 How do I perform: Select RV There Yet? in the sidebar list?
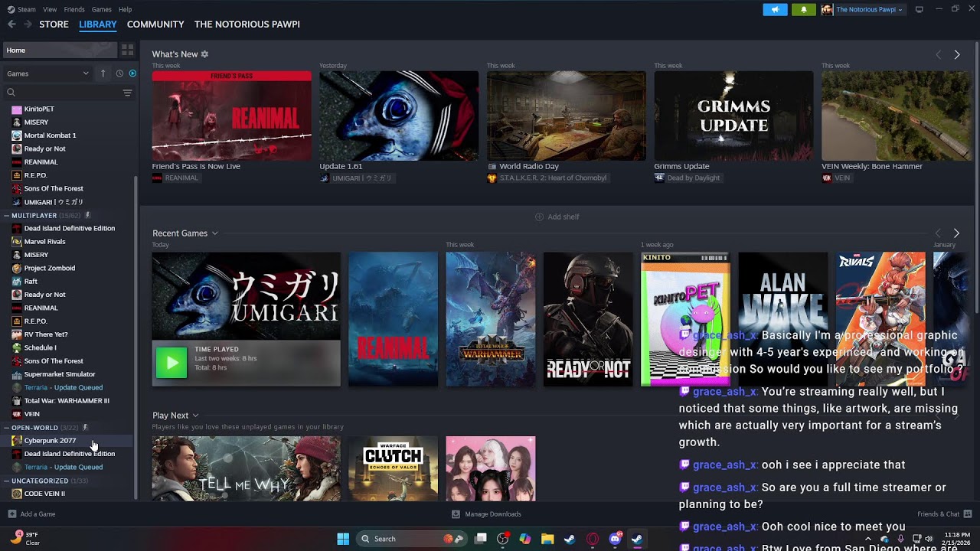click(x=46, y=334)
